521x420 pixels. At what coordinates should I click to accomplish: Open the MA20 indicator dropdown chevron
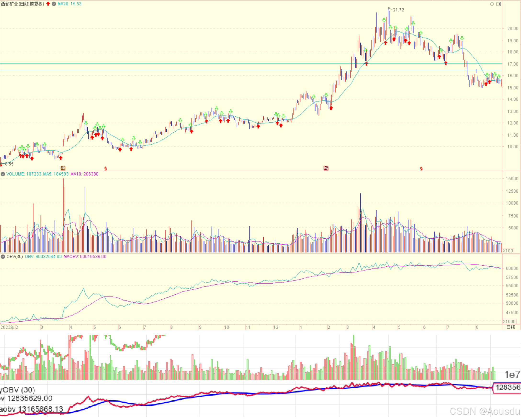54,4
